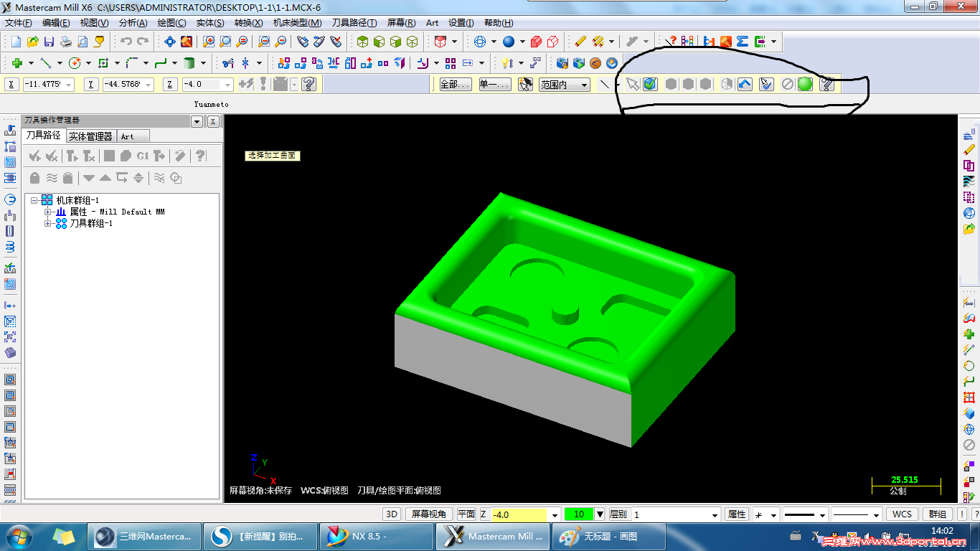Fit the geometry to screen with the blue arrows icon
The height and width of the screenshot is (551, 980).
point(170,42)
